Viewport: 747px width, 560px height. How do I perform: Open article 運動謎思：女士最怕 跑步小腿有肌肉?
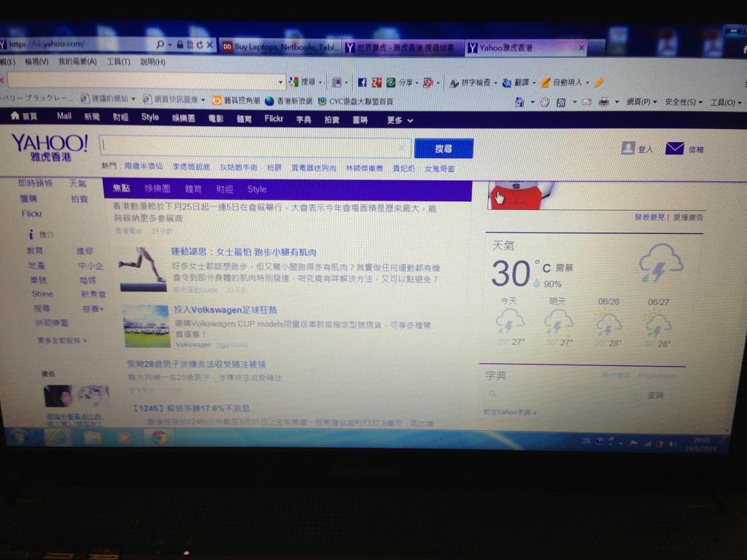(x=244, y=252)
